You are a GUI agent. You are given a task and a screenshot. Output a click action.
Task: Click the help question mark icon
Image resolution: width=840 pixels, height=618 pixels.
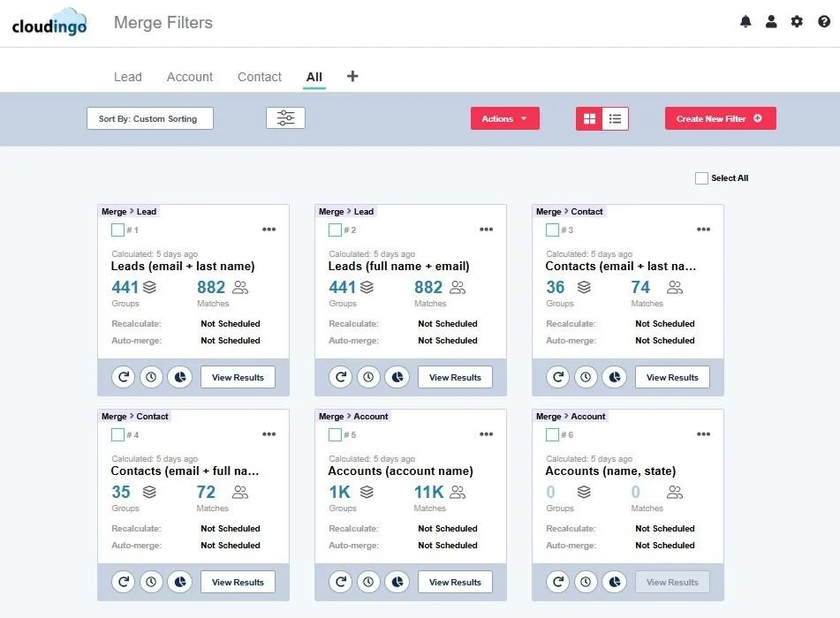(824, 22)
